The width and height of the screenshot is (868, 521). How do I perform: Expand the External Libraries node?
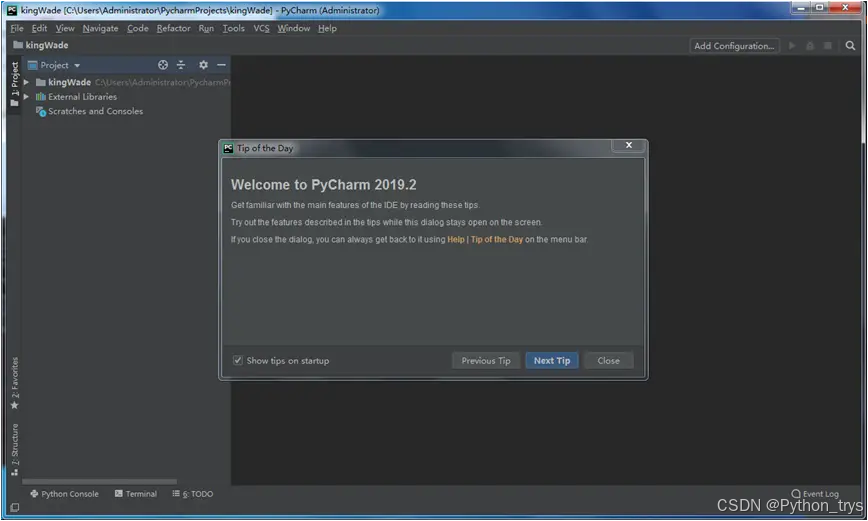tap(26, 97)
